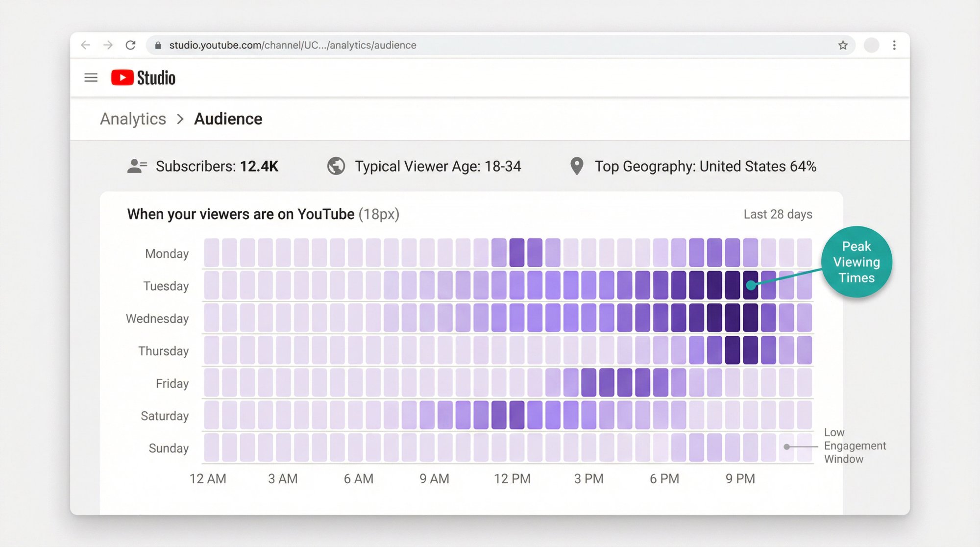
Task: Click the location pin geography icon
Action: [x=577, y=166]
